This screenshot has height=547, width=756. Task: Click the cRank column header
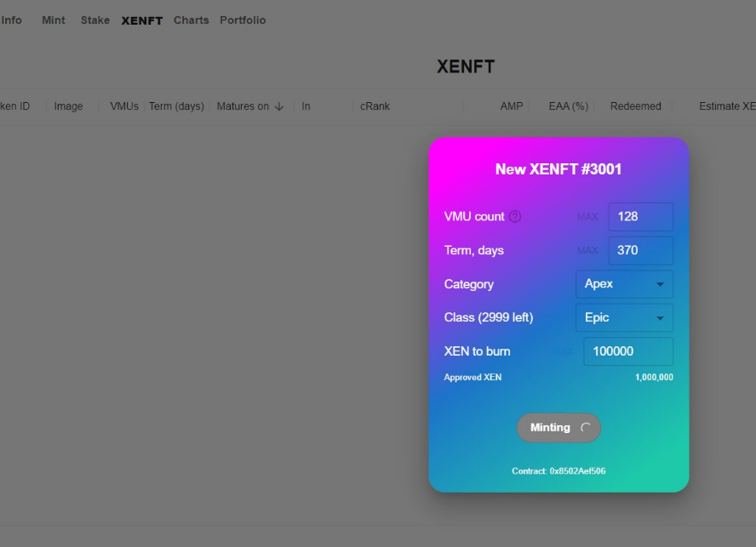click(x=375, y=106)
